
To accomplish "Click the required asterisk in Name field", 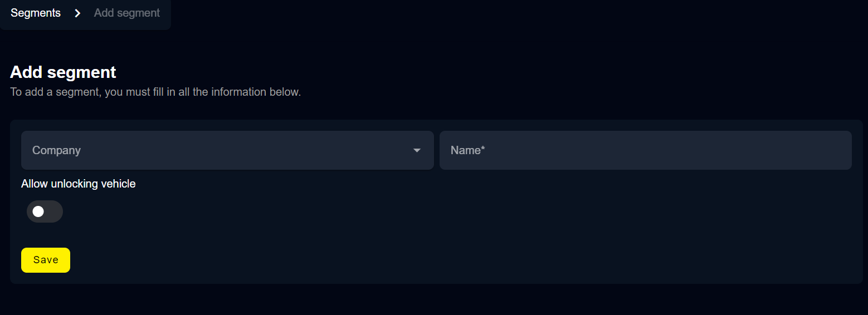I will pyautogui.click(x=483, y=149).
